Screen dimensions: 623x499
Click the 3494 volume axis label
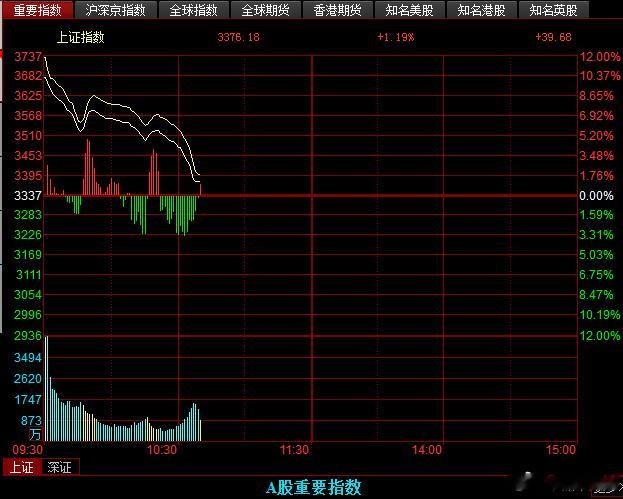[28, 358]
